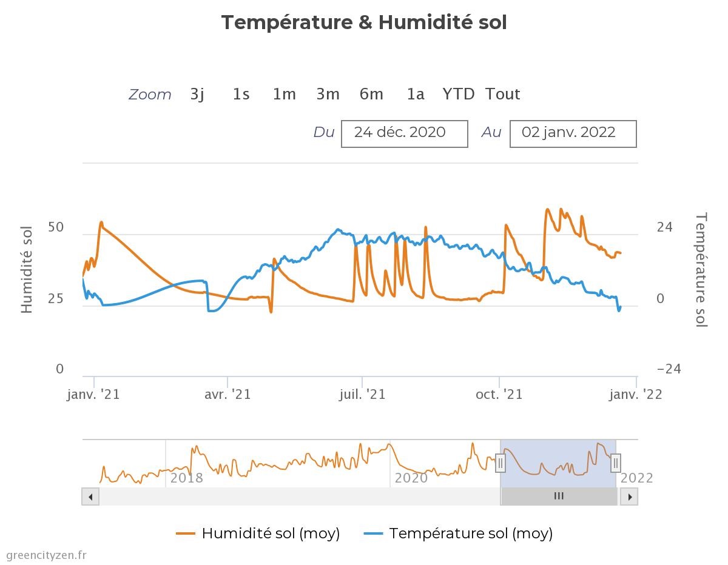Show all data with the Tout option

502,94
